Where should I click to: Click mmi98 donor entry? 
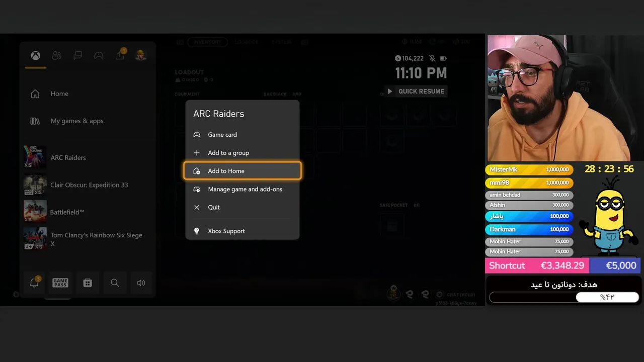pos(529,183)
